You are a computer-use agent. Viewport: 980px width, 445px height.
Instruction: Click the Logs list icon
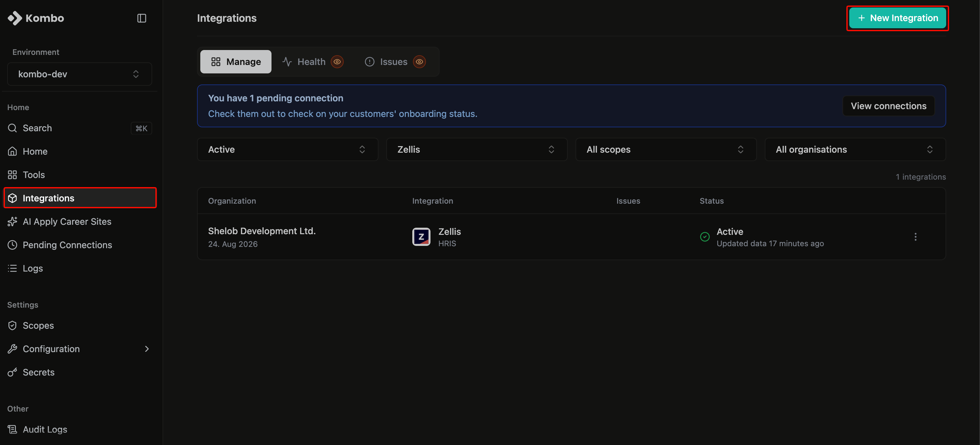click(12, 268)
